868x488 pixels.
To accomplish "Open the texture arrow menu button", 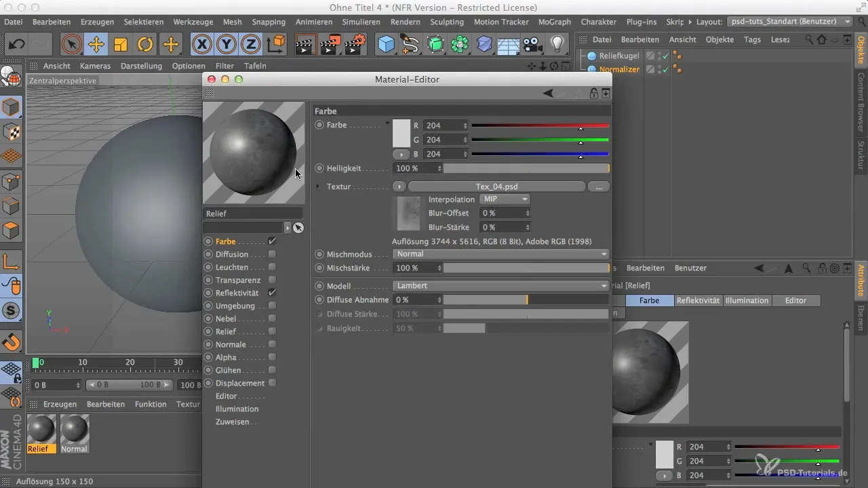I will click(399, 186).
